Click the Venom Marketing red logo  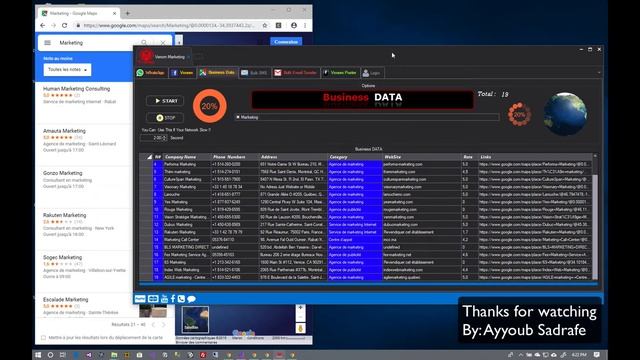click(145, 57)
